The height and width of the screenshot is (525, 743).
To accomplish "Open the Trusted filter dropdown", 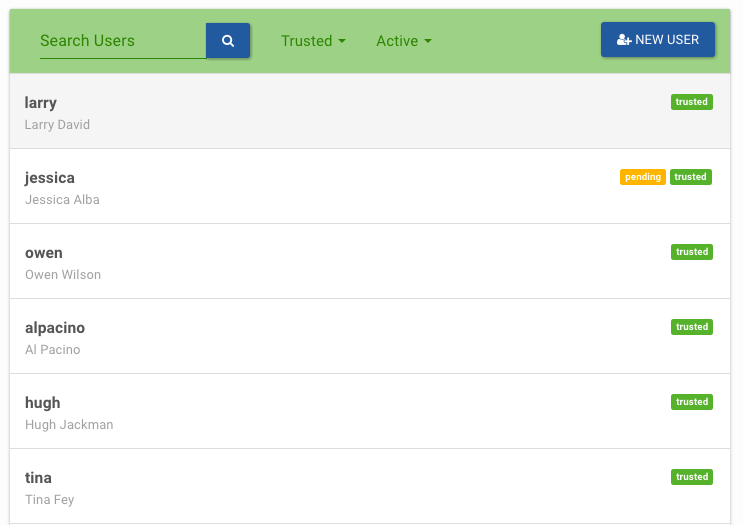I will click(x=313, y=41).
